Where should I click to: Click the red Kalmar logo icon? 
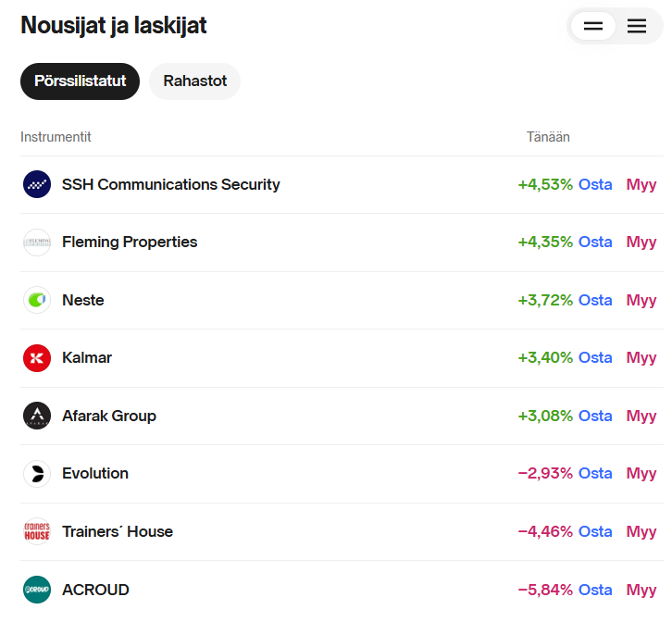(37, 358)
